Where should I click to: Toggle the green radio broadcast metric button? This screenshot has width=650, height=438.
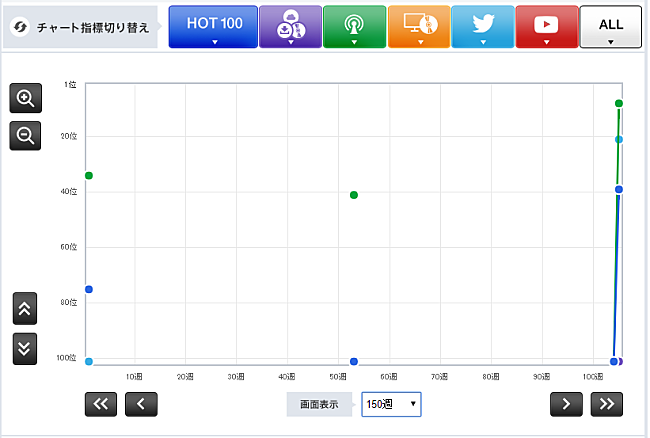(x=354, y=27)
